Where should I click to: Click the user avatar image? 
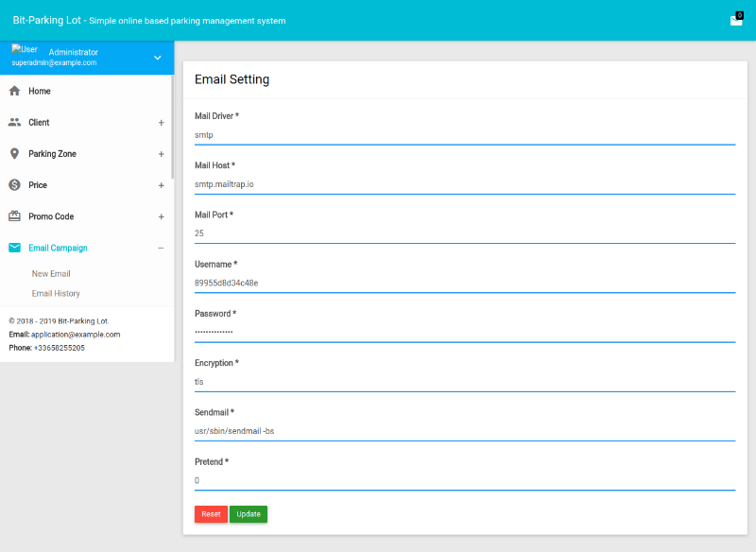pyautogui.click(x=25, y=49)
